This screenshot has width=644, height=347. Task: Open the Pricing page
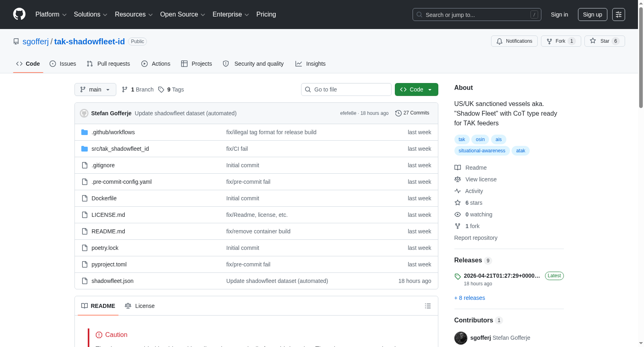[266, 15]
